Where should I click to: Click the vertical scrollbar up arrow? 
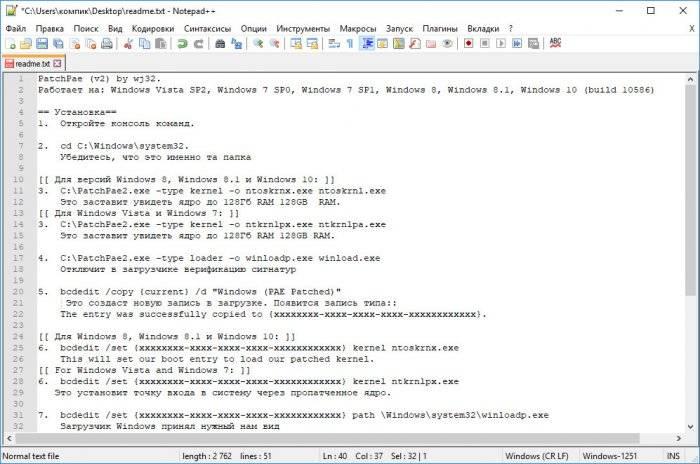point(690,79)
